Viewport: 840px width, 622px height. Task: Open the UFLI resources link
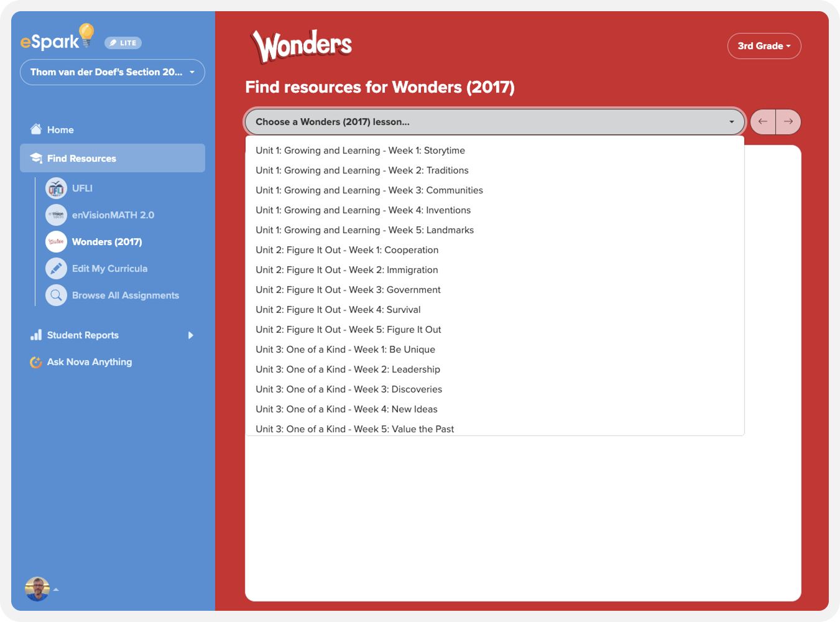coord(82,188)
